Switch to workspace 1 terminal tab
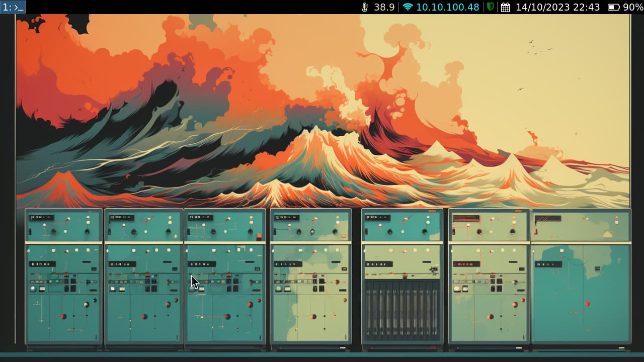644x362 pixels. (13, 7)
